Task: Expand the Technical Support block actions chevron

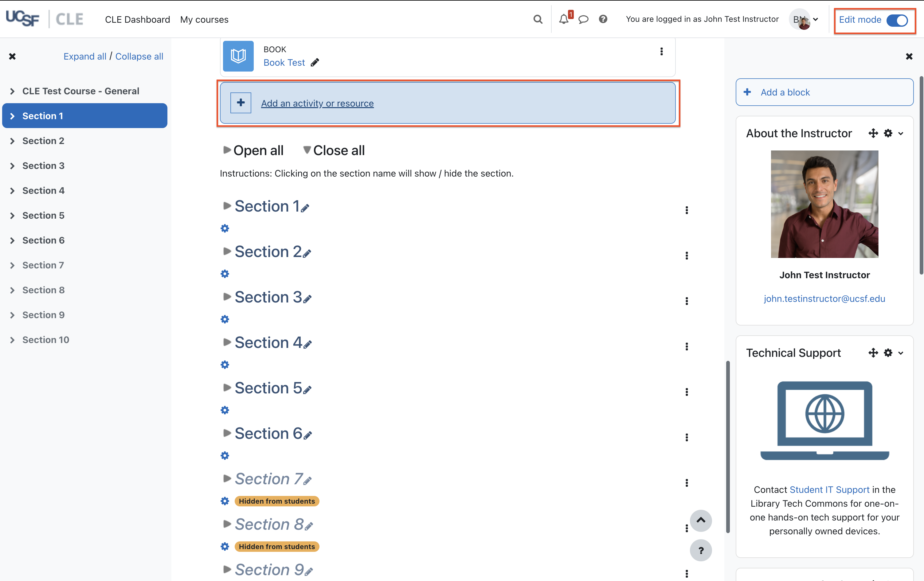Action: click(x=901, y=353)
